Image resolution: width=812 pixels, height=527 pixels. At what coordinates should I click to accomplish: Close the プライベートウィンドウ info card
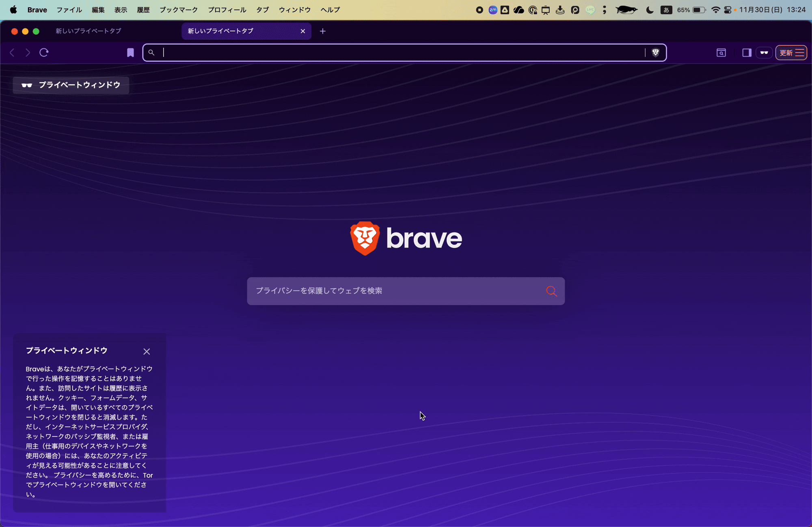click(x=147, y=352)
